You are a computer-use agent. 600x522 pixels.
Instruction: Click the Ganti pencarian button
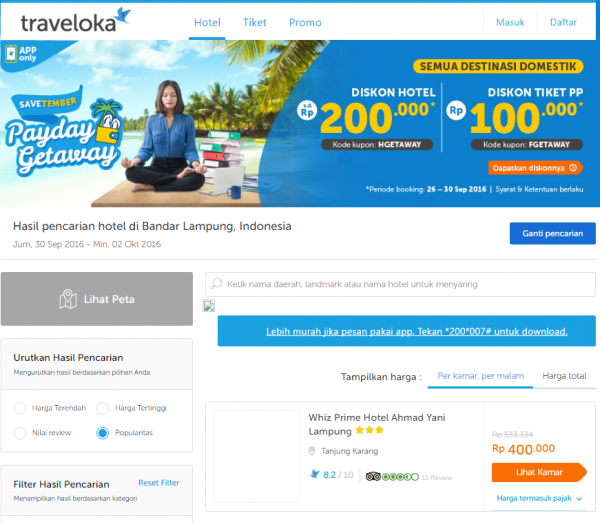(553, 233)
